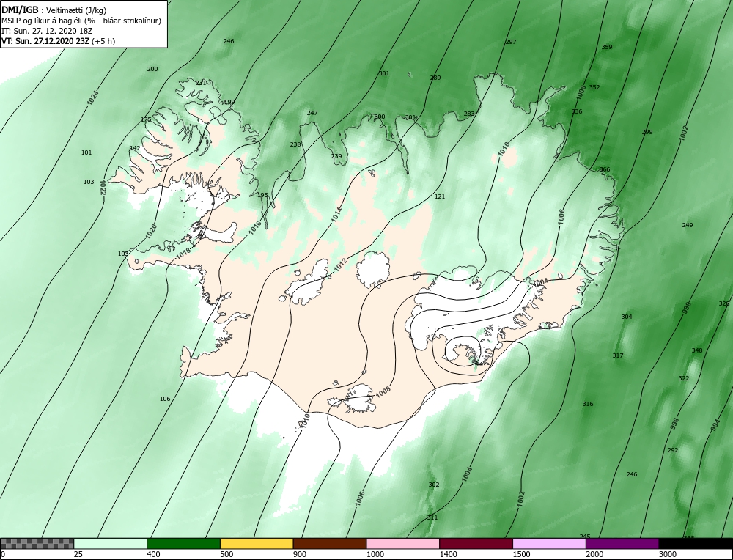733x560 pixels.
Task: Click the 1012 isobar label
Action: [x=339, y=265]
